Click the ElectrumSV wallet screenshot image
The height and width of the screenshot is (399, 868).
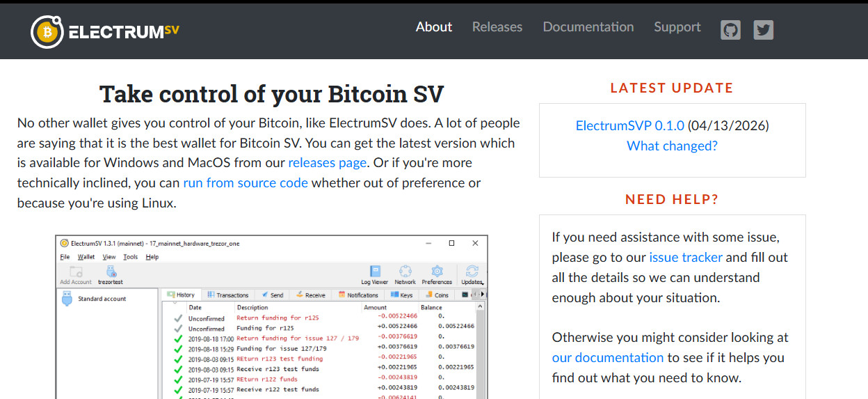pyautogui.click(x=271, y=317)
